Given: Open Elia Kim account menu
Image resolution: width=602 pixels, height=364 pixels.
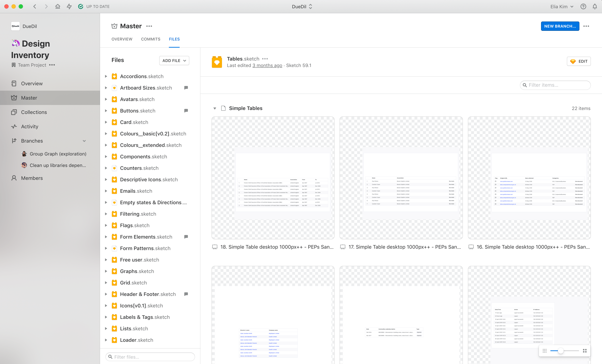Looking at the screenshot, I should coord(562,6).
